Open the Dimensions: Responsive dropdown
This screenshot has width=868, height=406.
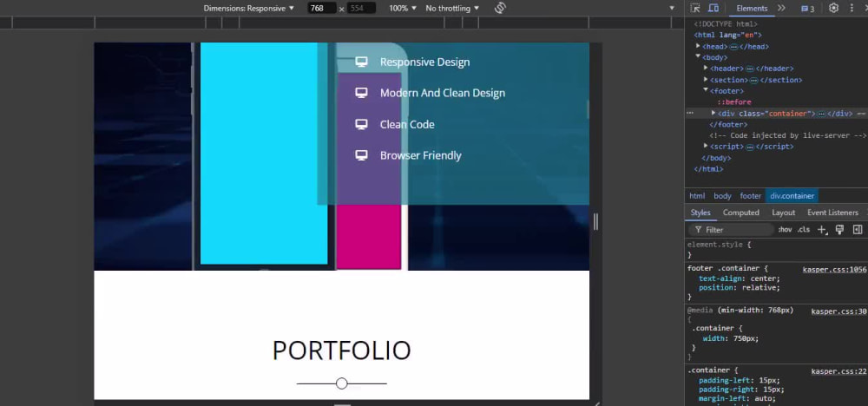[248, 9]
